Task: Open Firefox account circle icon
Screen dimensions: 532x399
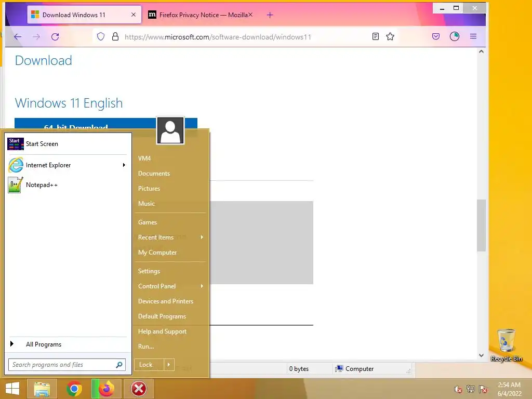Action: (x=454, y=37)
